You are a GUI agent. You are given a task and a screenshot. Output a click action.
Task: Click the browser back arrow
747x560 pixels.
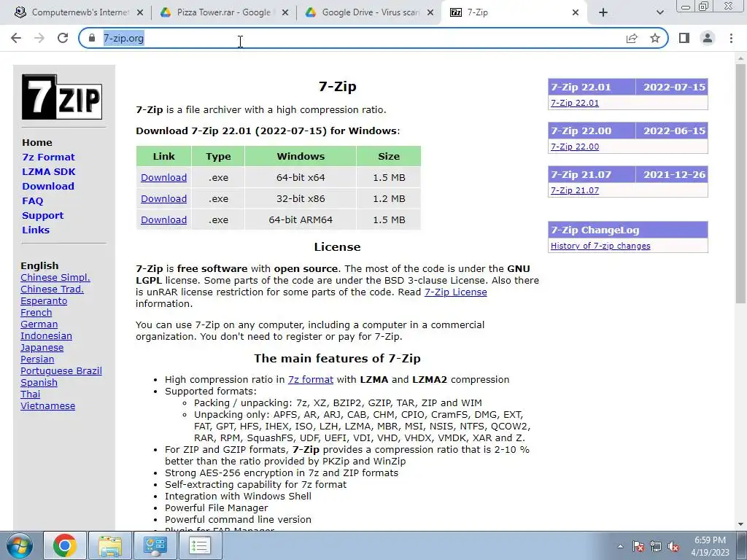[16, 38]
